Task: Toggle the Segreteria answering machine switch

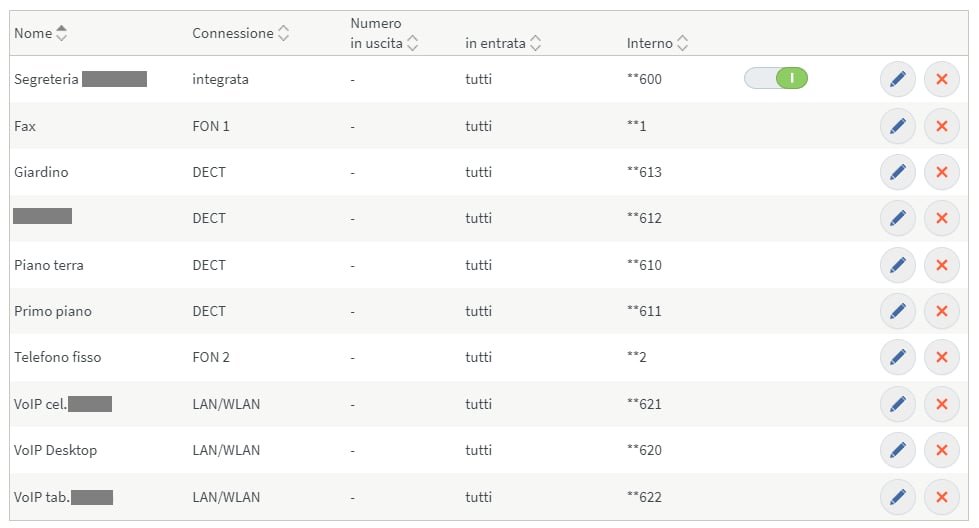Action: (776, 78)
